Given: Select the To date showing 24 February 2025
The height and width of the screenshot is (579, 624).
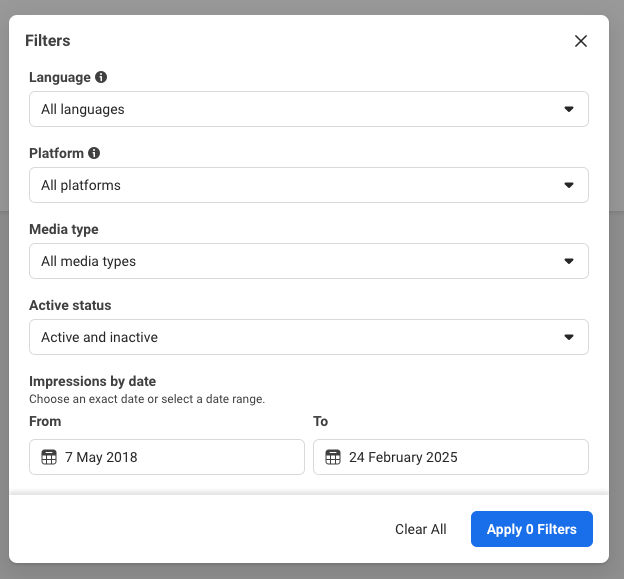Looking at the screenshot, I should coord(451,457).
